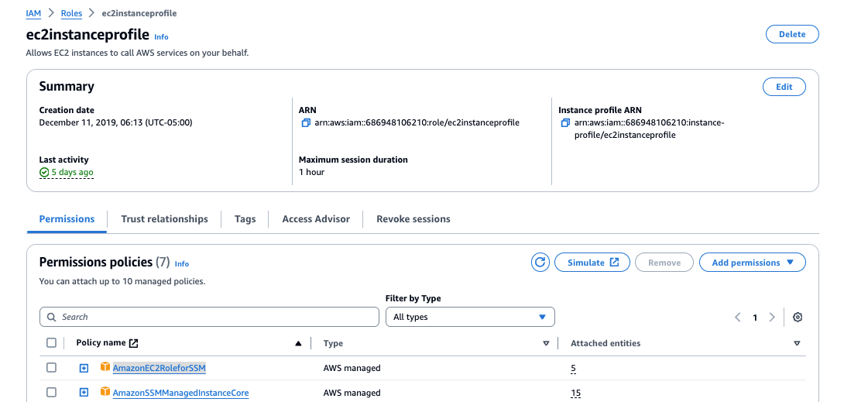Click page number 1 in pagination
868x402 pixels.
click(x=754, y=318)
